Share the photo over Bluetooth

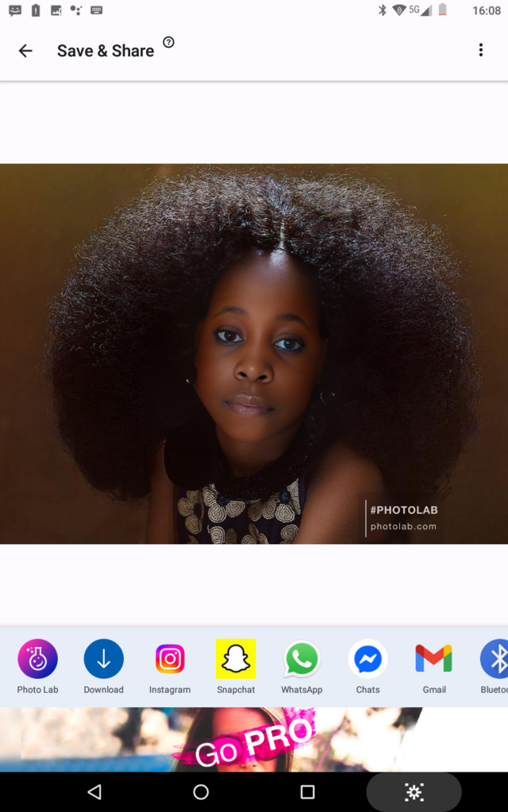tap(495, 660)
